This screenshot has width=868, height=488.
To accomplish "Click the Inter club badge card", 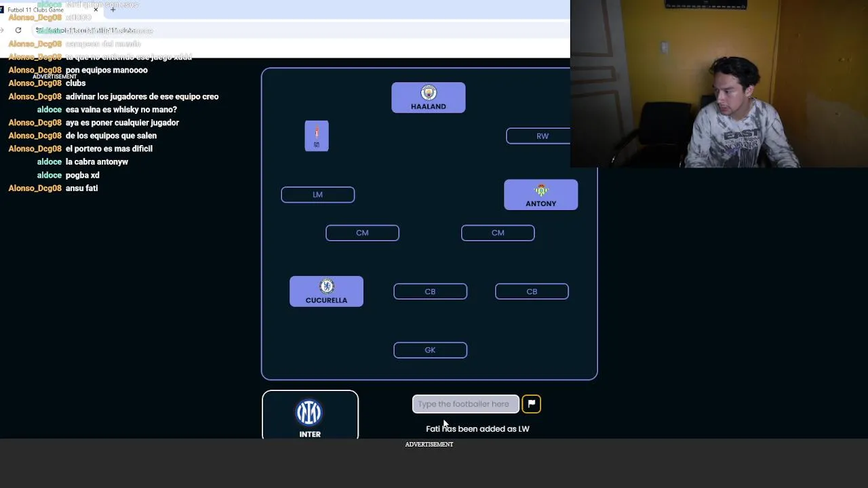I will click(x=310, y=415).
